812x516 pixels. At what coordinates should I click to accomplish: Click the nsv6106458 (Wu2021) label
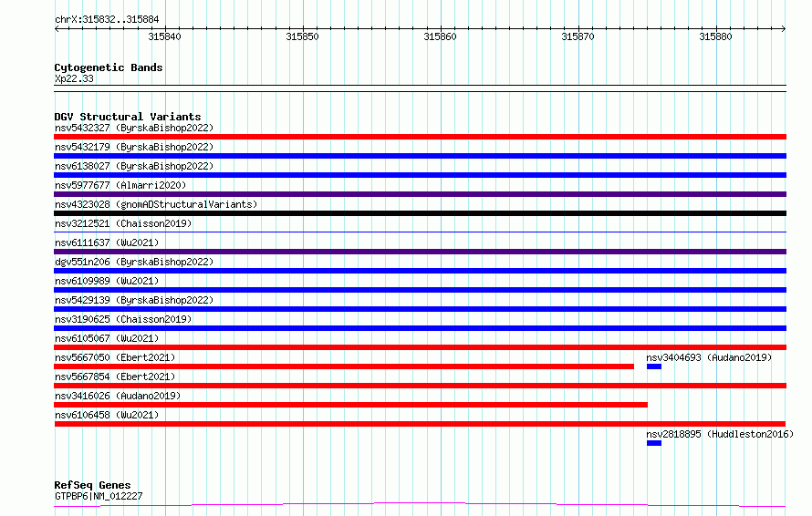tap(107, 415)
